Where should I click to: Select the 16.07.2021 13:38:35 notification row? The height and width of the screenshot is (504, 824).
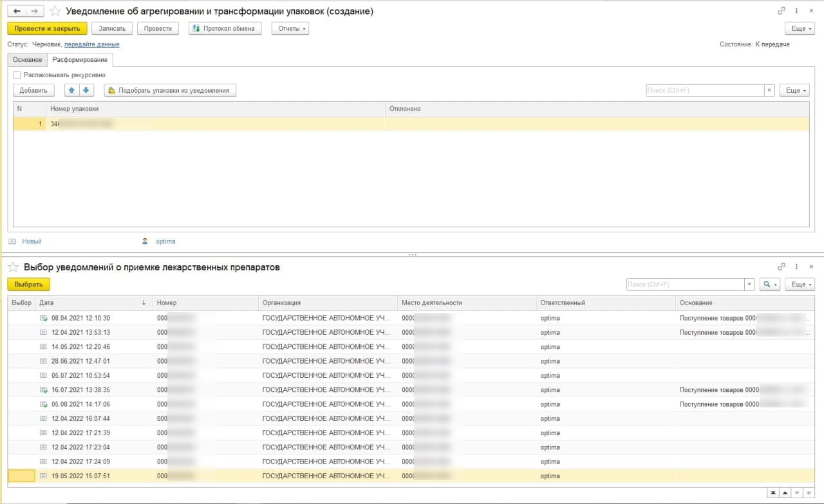pyautogui.click(x=80, y=390)
